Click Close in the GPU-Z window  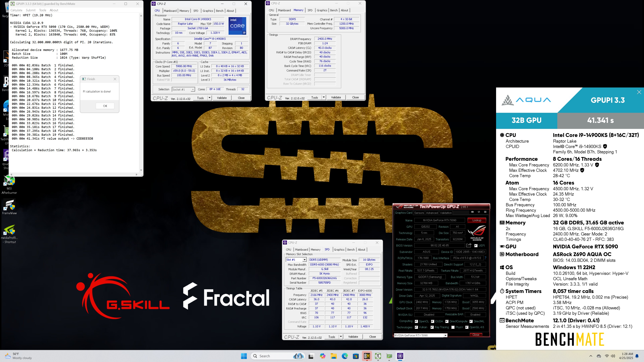pos(476,335)
